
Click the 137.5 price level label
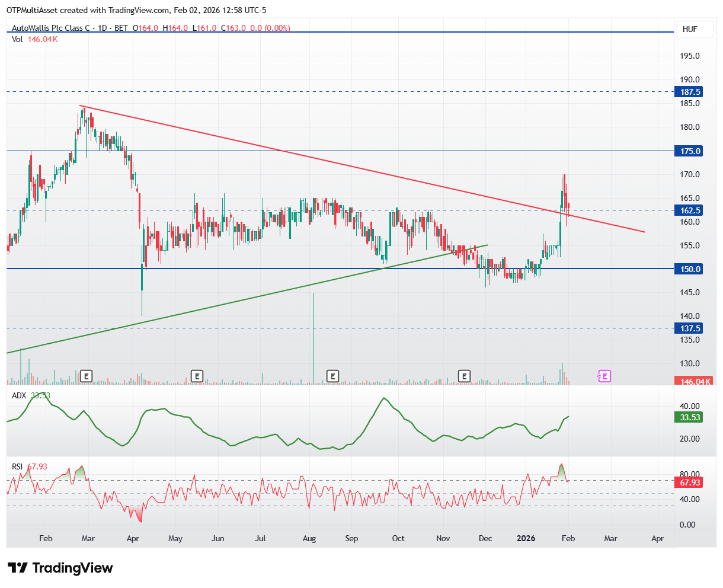(690, 328)
